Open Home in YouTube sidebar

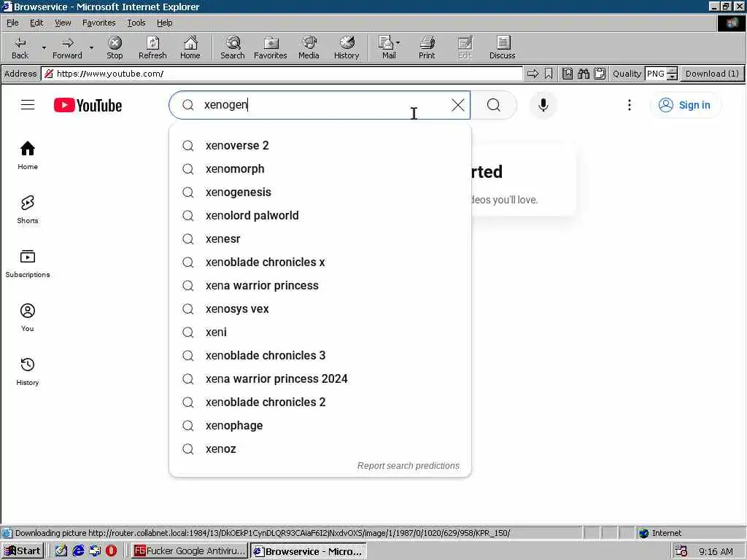28,155
